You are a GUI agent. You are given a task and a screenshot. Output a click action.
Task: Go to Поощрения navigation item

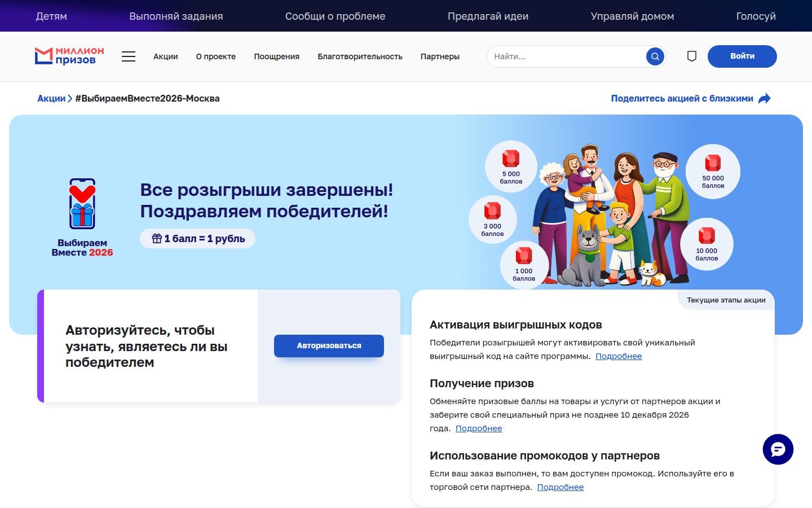(x=277, y=56)
